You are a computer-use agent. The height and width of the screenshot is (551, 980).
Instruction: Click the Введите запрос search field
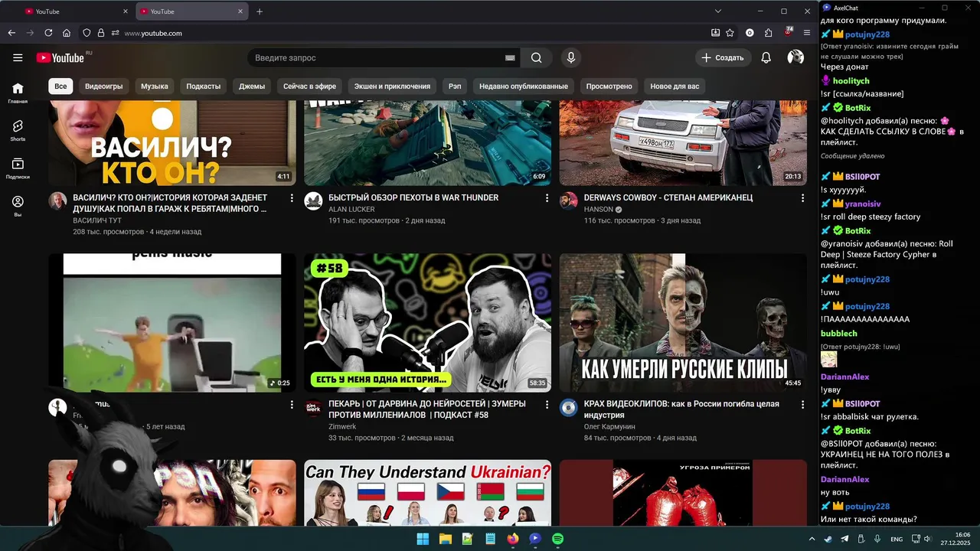tap(375, 57)
